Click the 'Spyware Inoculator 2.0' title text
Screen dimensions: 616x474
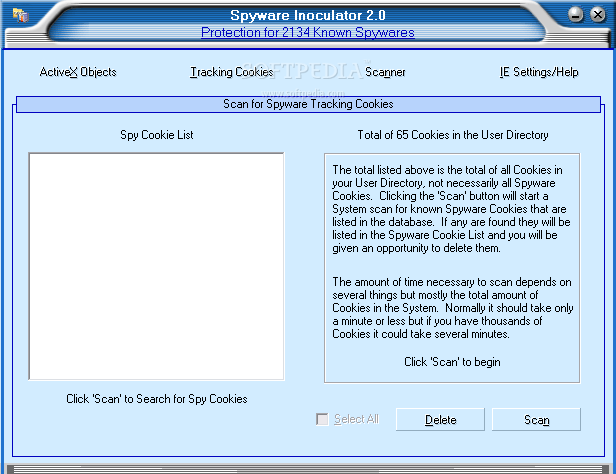(308, 15)
